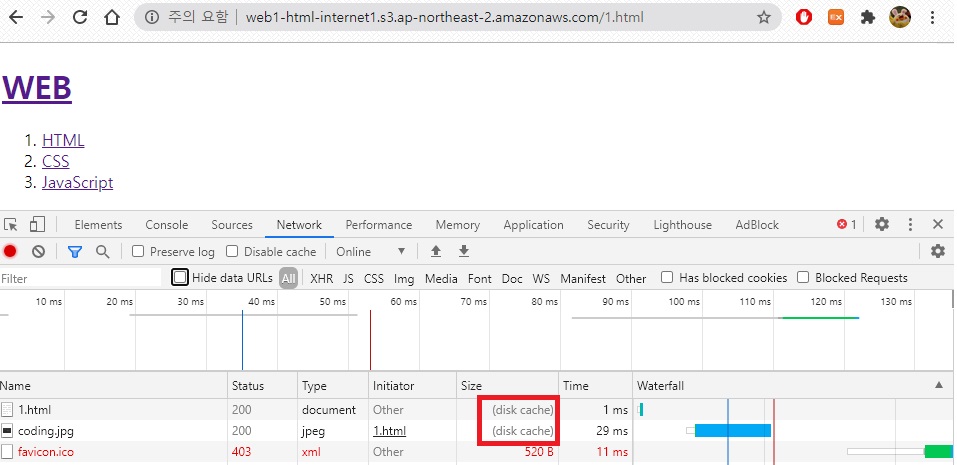The width and height of the screenshot is (957, 465).
Task: Click the browser forward arrow
Action: 47,17
